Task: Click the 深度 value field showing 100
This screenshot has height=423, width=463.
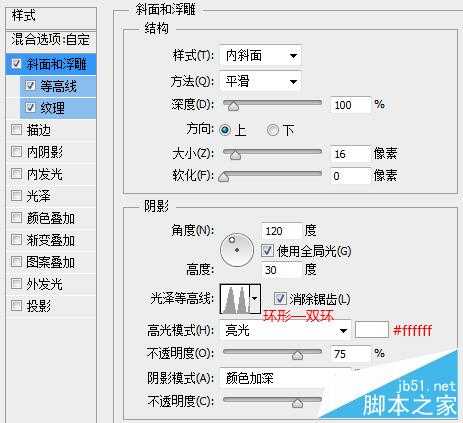Action: click(x=351, y=105)
